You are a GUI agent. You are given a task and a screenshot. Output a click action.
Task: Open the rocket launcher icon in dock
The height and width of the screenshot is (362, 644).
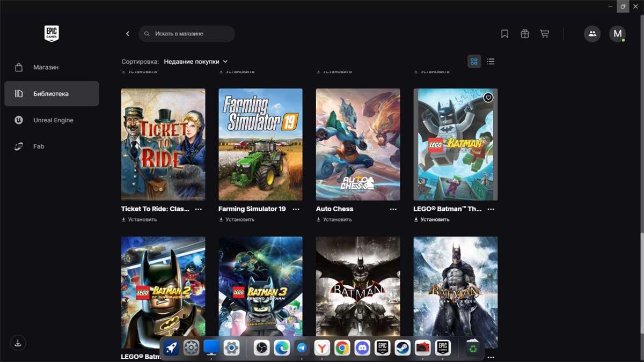tap(171, 348)
